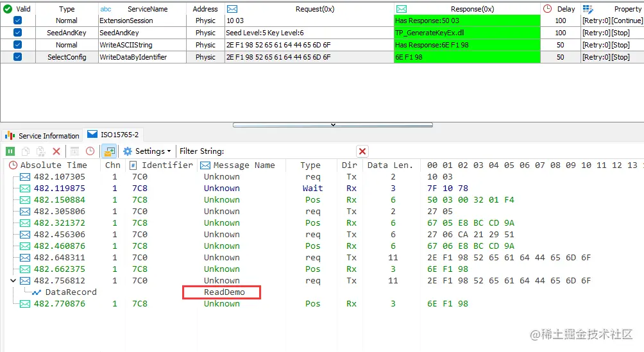
Task: Select the TP_GenerateKeyEx.dll response cell
Action: coord(467,33)
